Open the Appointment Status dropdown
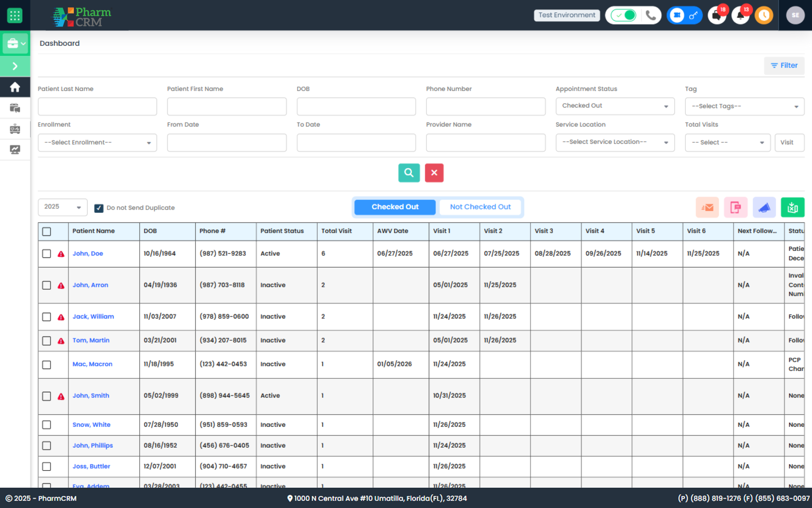 click(615, 106)
